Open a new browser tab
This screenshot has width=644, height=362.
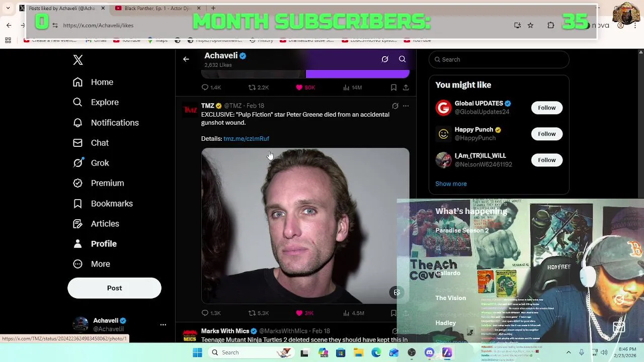click(213, 8)
